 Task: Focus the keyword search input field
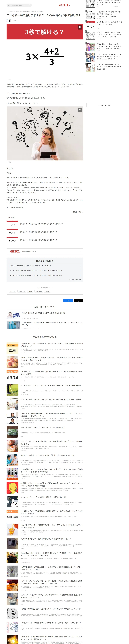tap(18, 5)
